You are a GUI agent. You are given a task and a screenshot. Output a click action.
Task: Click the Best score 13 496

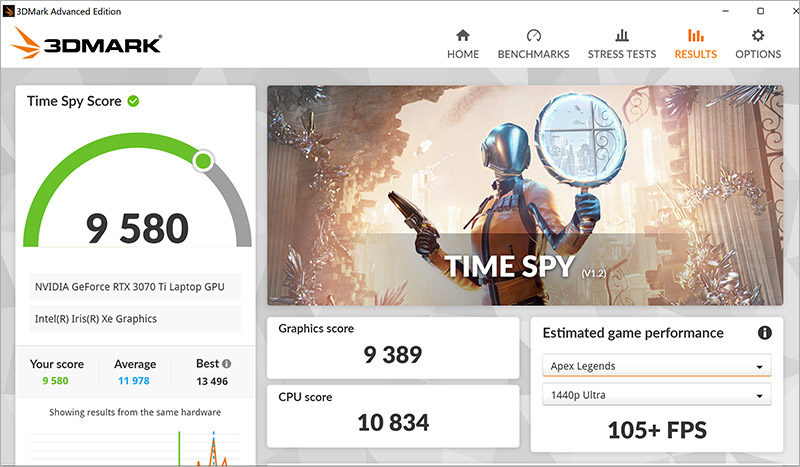coord(212,381)
